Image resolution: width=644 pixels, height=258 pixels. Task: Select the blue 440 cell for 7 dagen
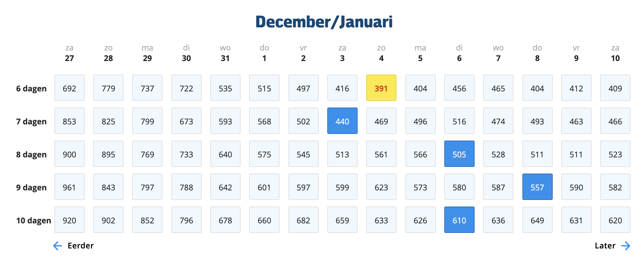[x=342, y=121]
